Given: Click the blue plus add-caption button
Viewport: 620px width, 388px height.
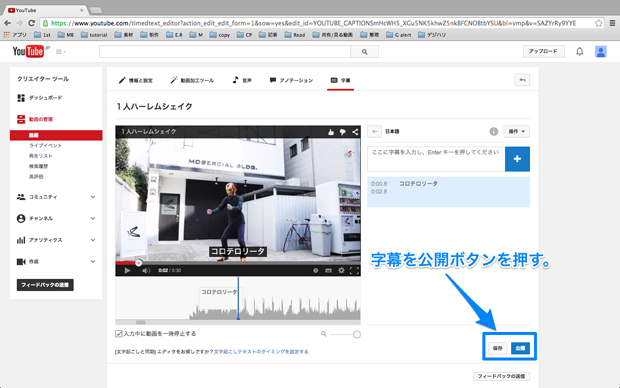Looking at the screenshot, I should click(x=517, y=159).
